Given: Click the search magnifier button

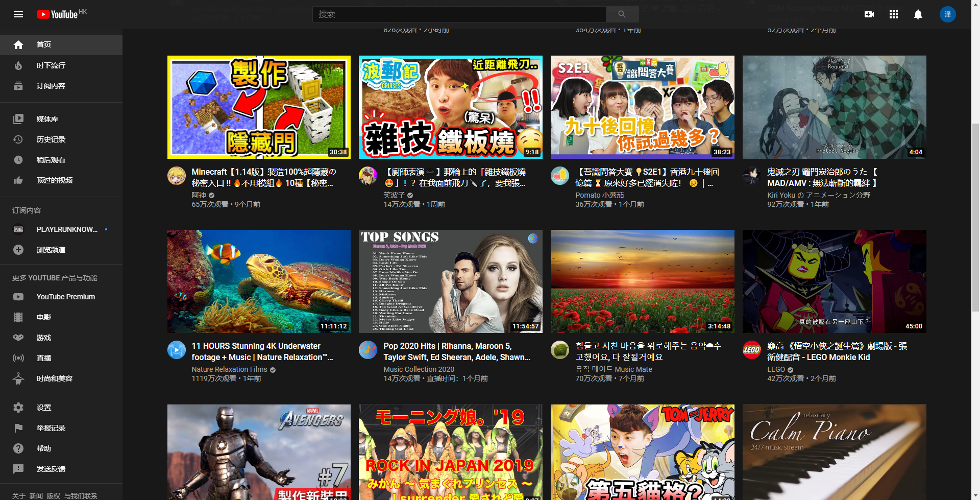Looking at the screenshot, I should tap(622, 14).
